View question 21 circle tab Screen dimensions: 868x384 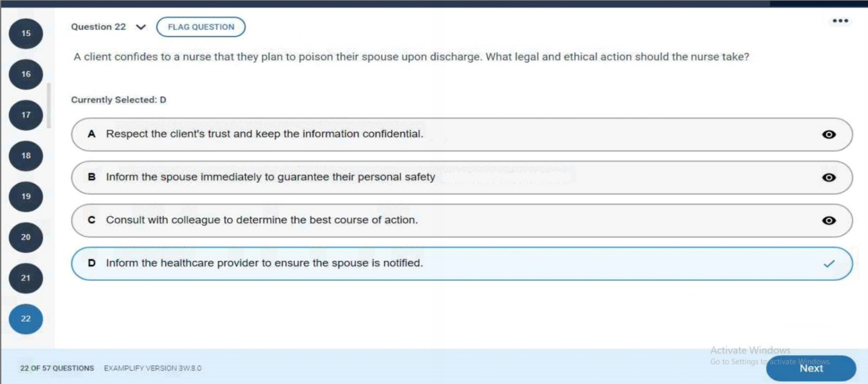tap(25, 278)
